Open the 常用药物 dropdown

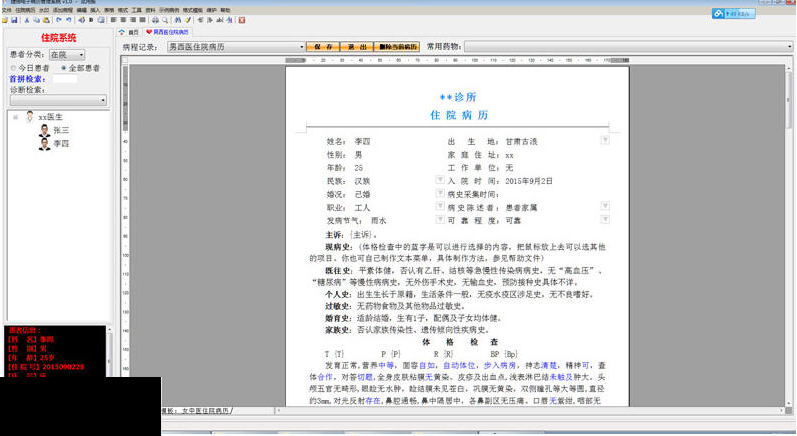click(629, 47)
